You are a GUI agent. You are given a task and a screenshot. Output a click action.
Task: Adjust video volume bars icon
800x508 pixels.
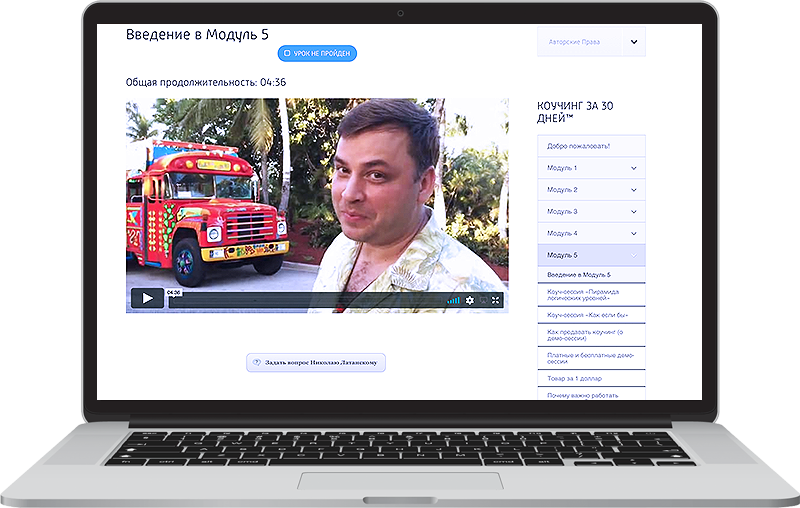click(x=453, y=300)
